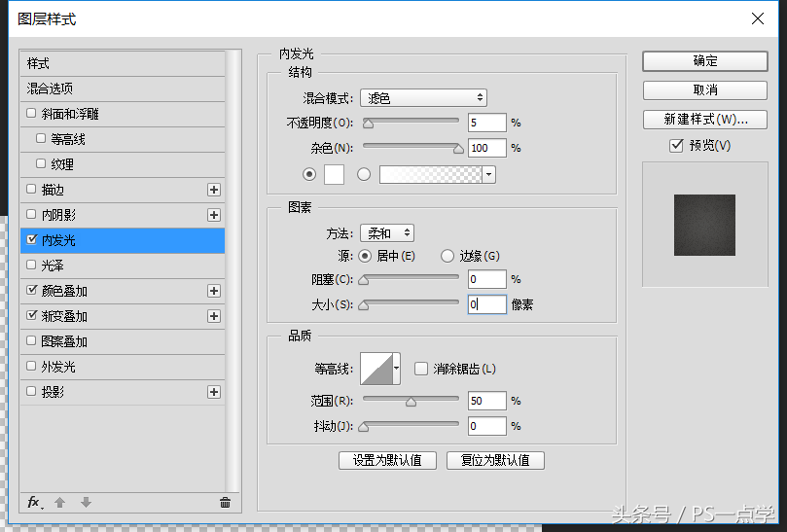Click 复位为默认值 button

click(x=495, y=460)
